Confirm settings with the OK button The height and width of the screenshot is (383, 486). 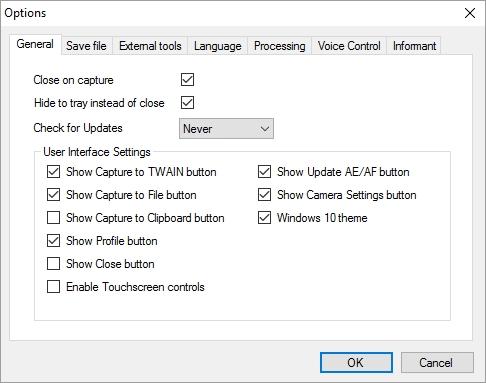point(356,362)
